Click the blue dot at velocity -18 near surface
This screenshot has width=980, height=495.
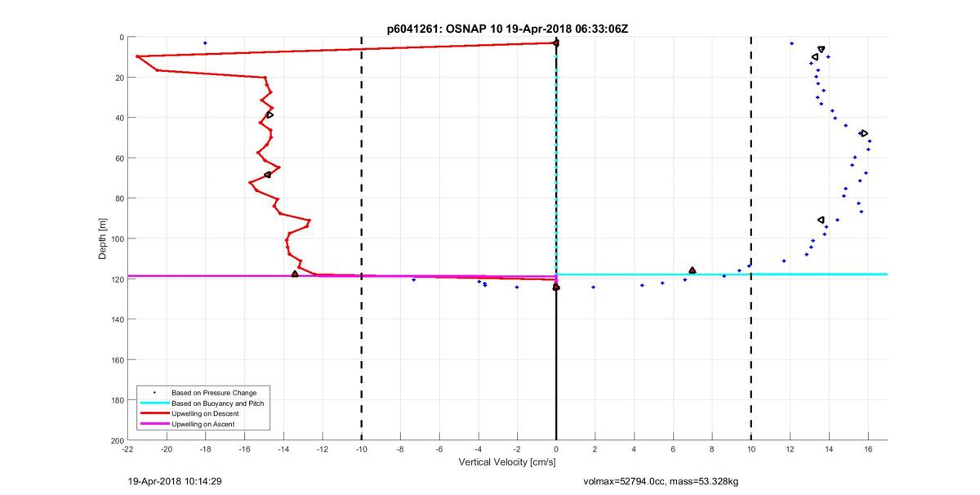coord(205,42)
